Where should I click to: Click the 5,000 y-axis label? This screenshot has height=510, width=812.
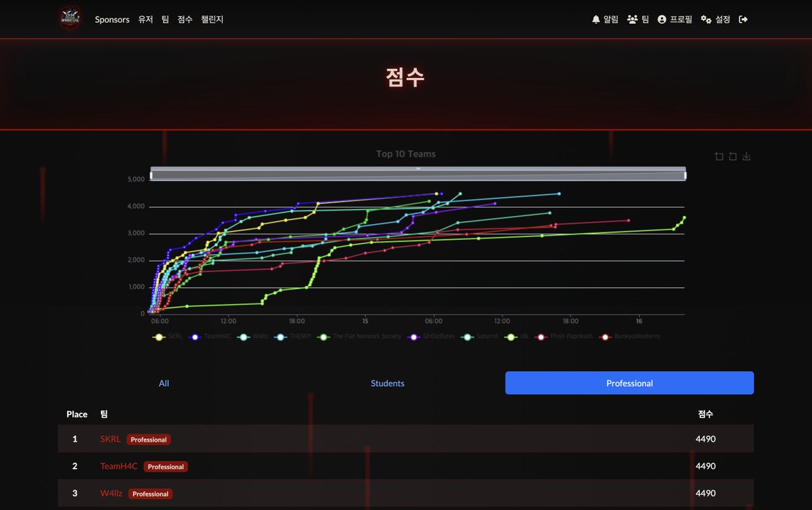click(136, 179)
